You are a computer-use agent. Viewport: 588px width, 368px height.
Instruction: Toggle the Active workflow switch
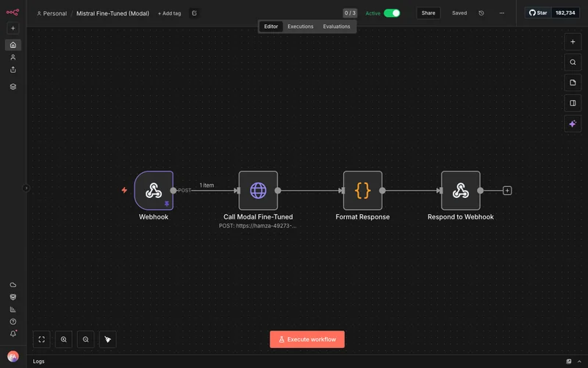point(392,13)
